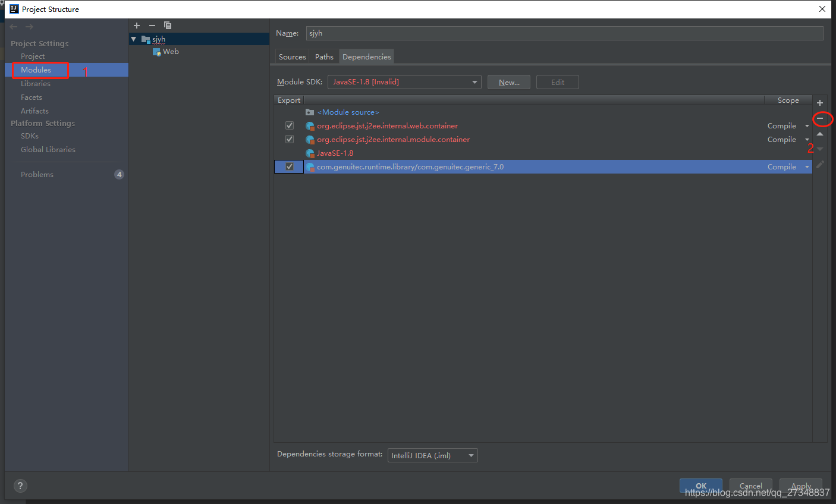Select org.eclipse.jst.j2ee.internal.web.container text
Viewport: 836px width, 504px height.
pyautogui.click(x=388, y=126)
